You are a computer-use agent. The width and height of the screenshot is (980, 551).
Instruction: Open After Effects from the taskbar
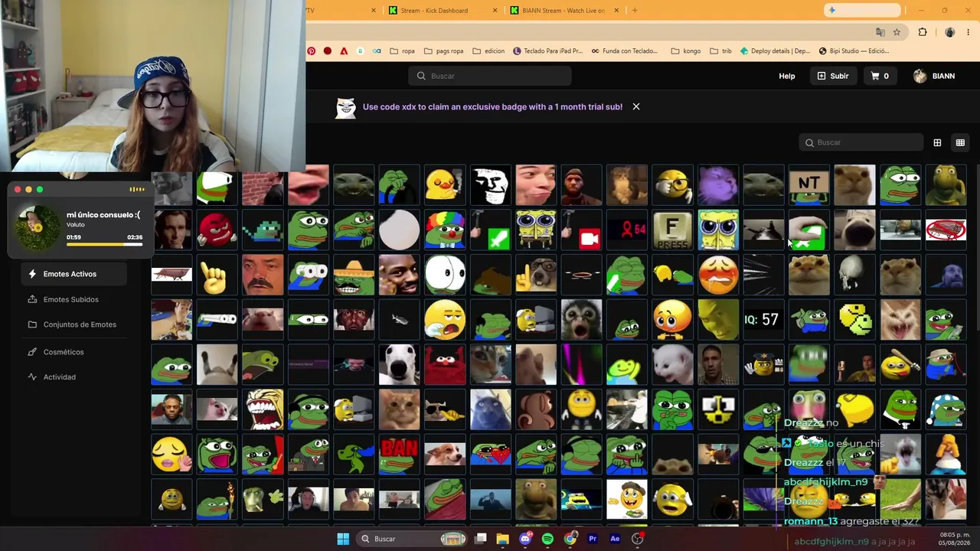(615, 539)
